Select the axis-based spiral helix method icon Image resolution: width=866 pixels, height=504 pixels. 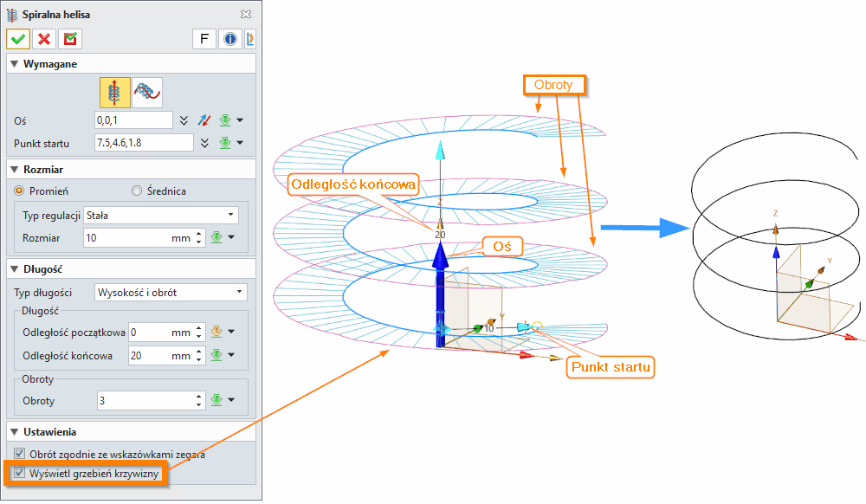(115, 93)
